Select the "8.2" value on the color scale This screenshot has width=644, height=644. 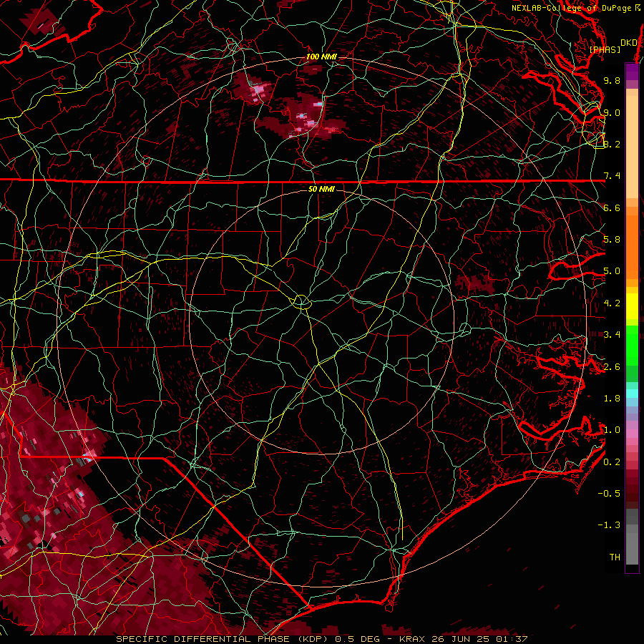612,144
